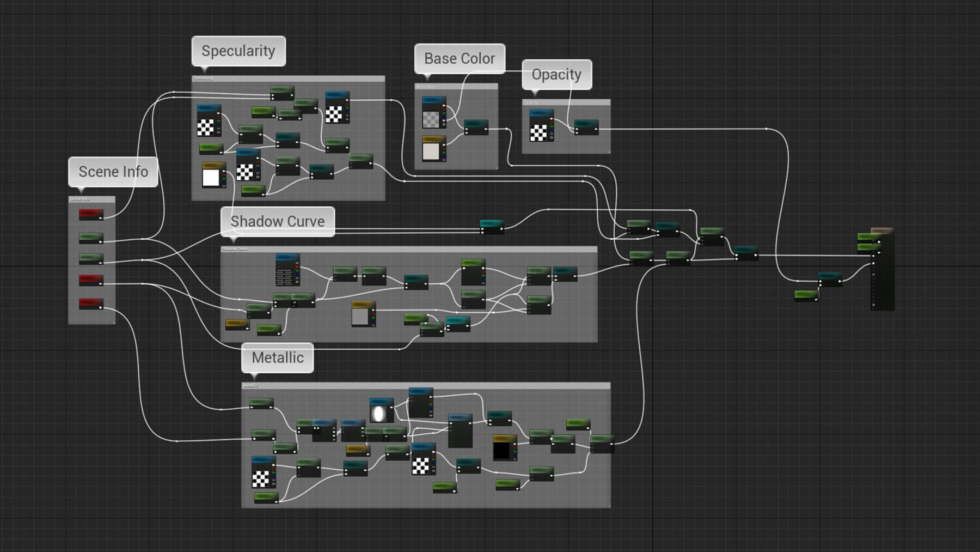This screenshot has height=552, width=980.
Task: Select the tall material output node at far right
Action: pyautogui.click(x=883, y=269)
